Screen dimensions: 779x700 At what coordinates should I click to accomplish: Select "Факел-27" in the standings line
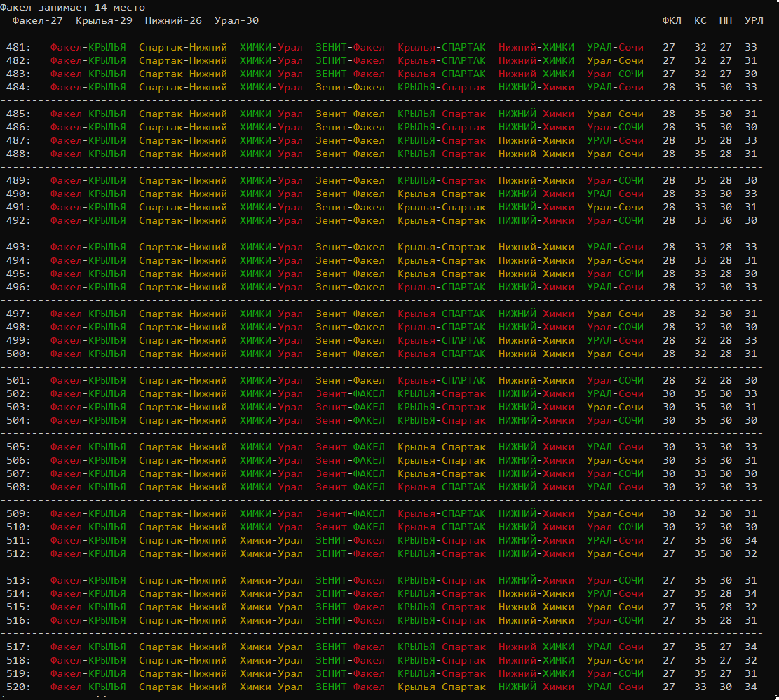[x=38, y=21]
